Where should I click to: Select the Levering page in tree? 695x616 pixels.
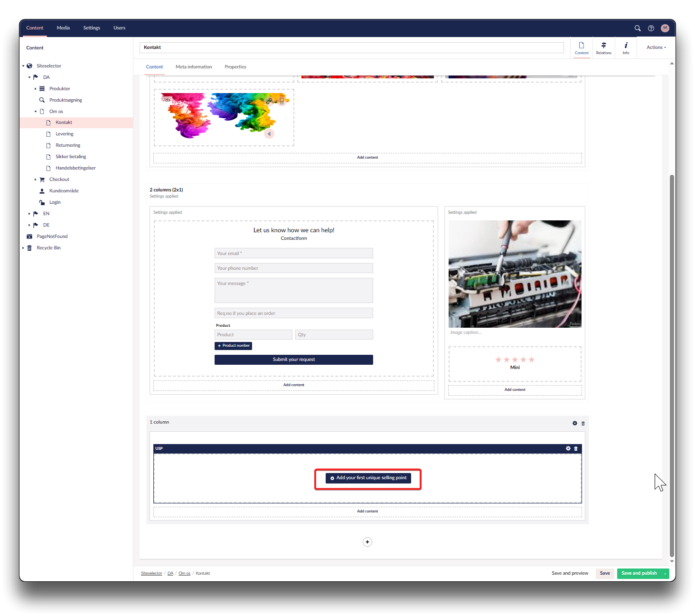pos(64,134)
